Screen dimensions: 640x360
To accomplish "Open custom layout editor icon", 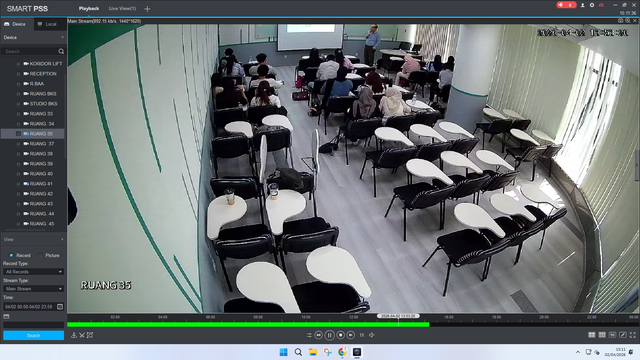I will tap(623, 335).
